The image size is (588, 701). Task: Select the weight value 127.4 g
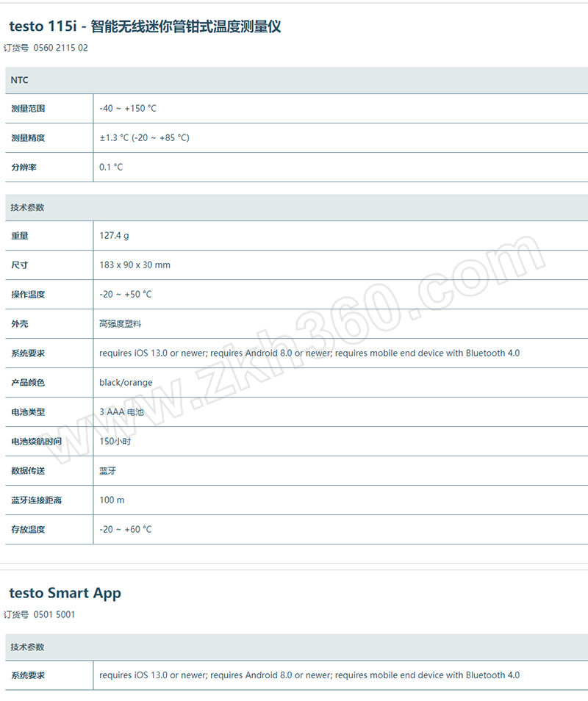(114, 236)
